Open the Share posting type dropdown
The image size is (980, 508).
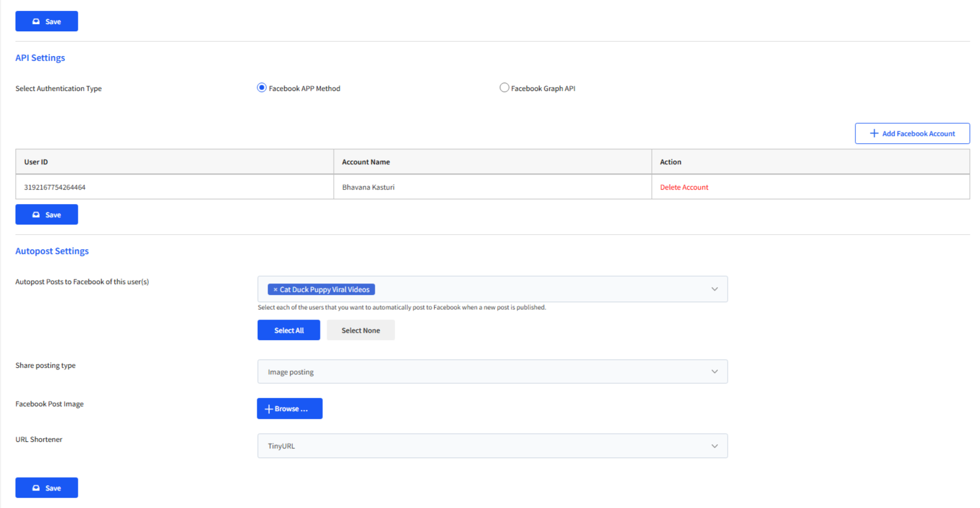tap(492, 372)
